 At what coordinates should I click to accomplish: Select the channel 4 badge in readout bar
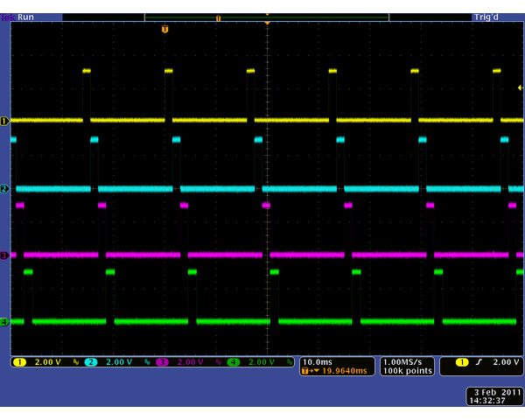(x=234, y=361)
